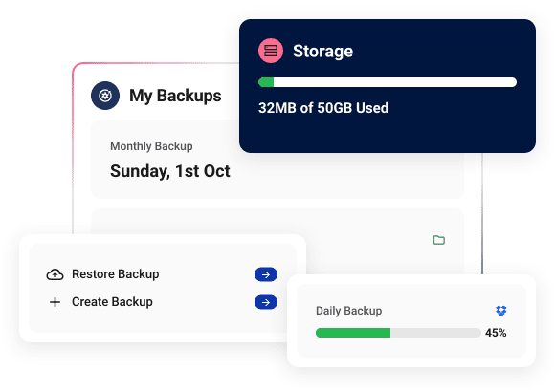The height and width of the screenshot is (392, 555).
Task: Click the Dropbox icon in Daily Backup
Action: [x=500, y=311]
